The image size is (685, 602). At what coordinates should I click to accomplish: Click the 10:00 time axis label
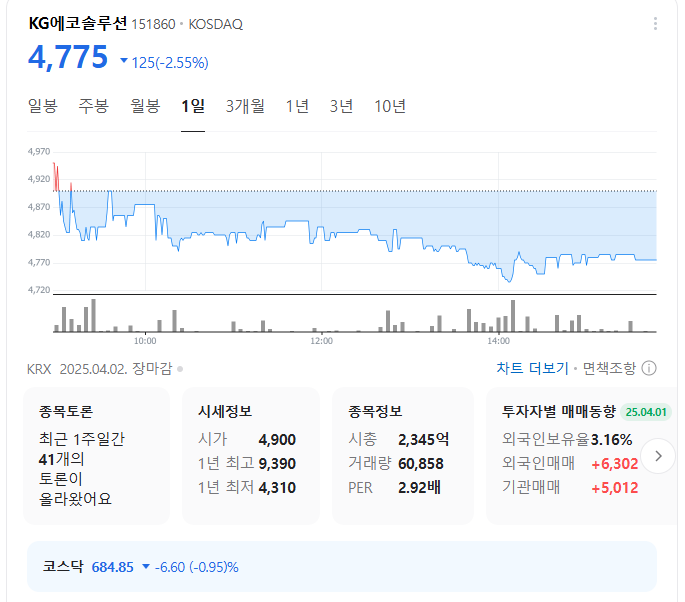[x=145, y=341]
